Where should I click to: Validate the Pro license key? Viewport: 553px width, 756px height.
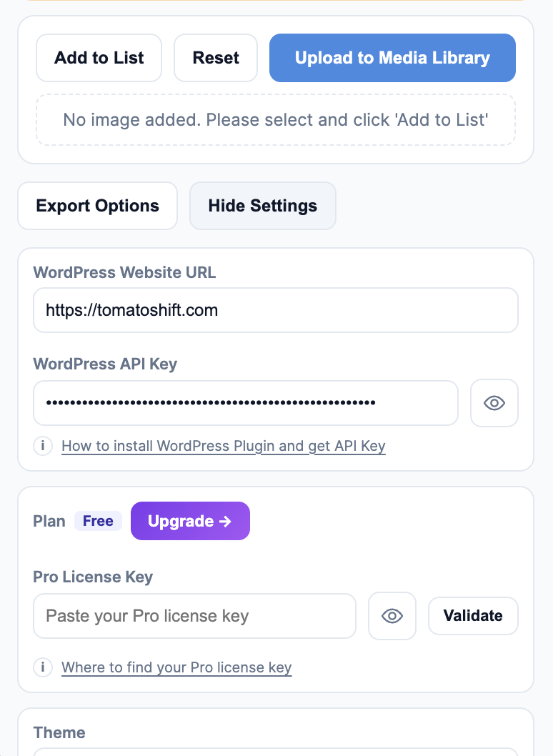pos(473,616)
